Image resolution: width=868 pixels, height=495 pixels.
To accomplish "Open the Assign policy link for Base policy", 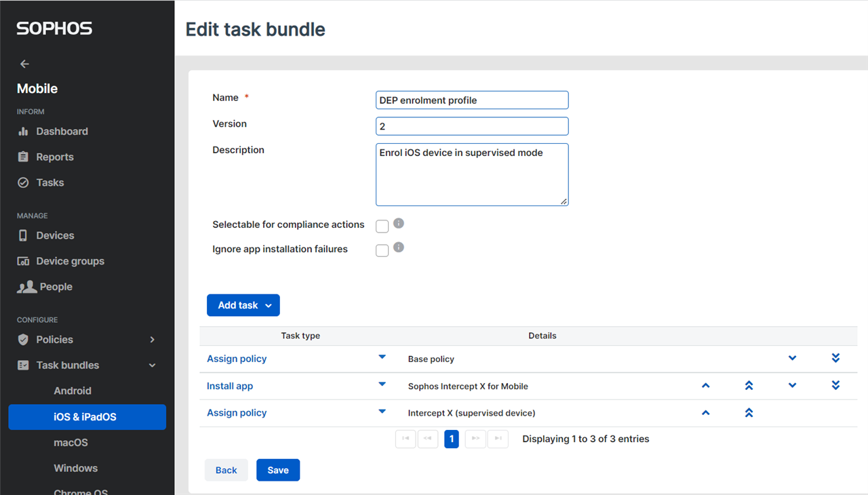I will 237,359.
